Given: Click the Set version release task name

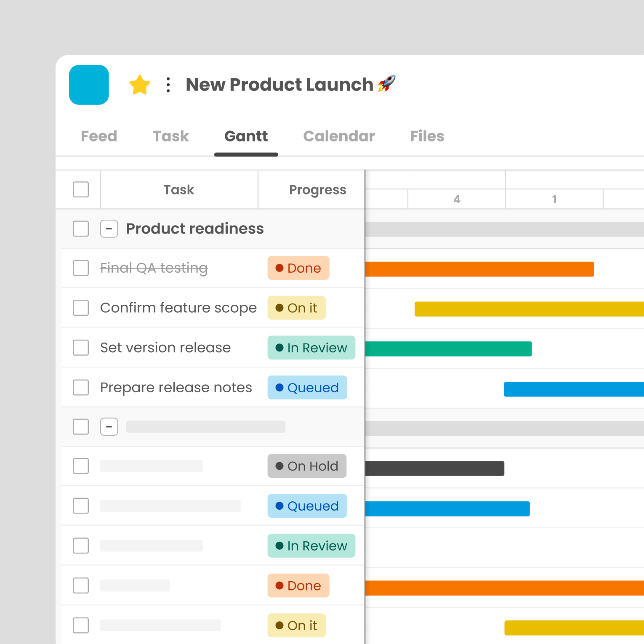Looking at the screenshot, I should pos(165,348).
